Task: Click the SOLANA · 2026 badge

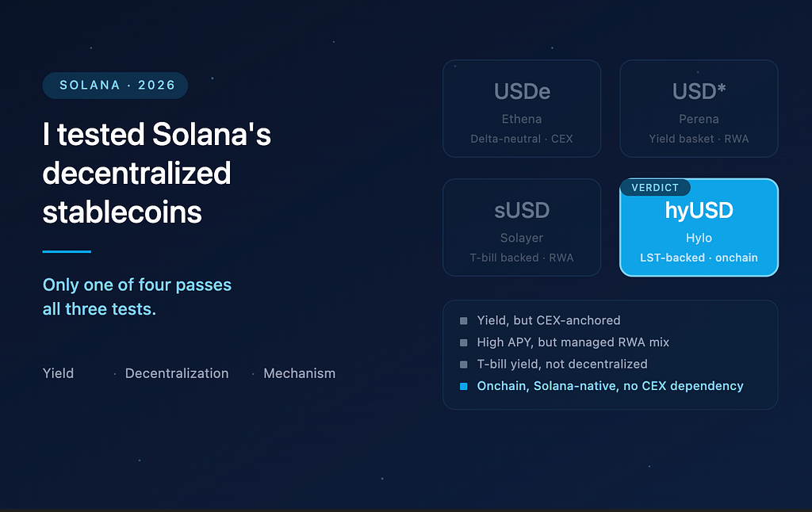Action: 115,86
